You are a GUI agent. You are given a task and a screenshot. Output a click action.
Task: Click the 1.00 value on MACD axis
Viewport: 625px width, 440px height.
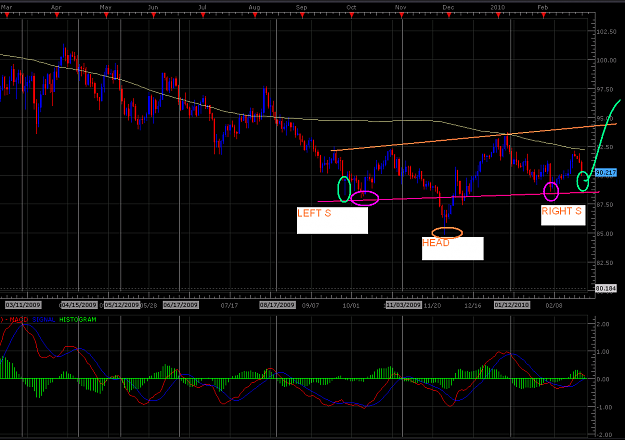pyautogui.click(x=604, y=352)
